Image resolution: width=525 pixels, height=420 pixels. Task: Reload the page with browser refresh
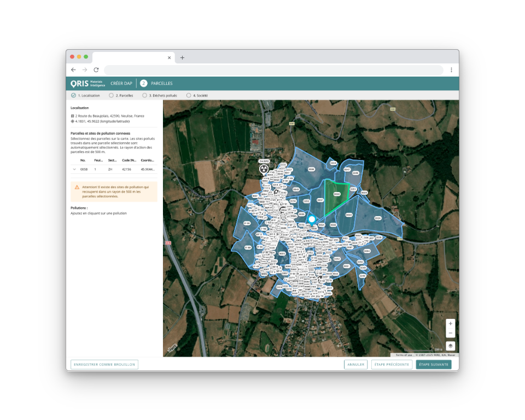[96, 70]
